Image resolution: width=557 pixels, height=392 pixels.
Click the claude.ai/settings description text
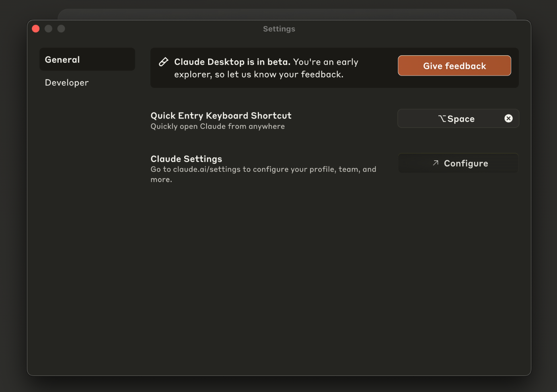tap(263, 174)
